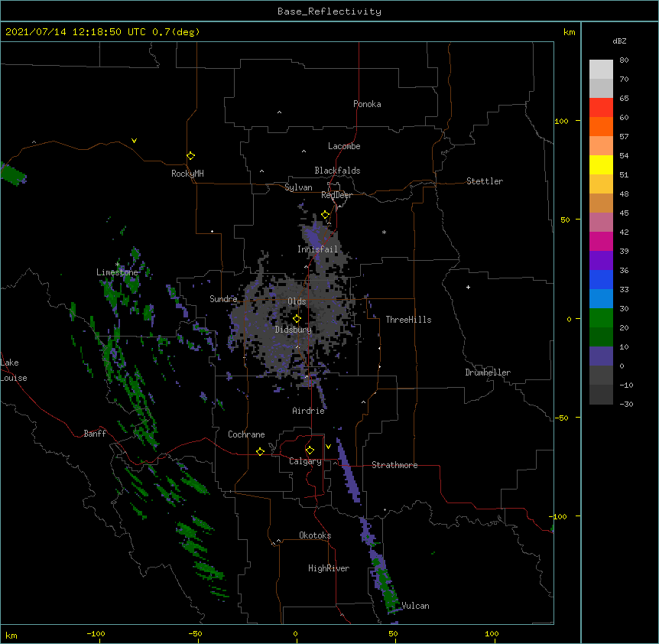The width and height of the screenshot is (659, 644).
Task: Pick the light gray 70-80 dBZ legend swatch
Action: (601, 69)
